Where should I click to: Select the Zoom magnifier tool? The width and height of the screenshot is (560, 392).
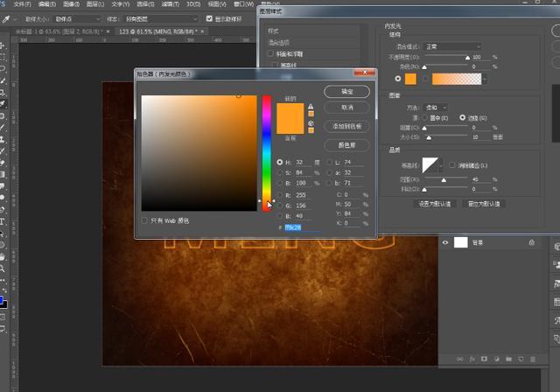coord(3,269)
